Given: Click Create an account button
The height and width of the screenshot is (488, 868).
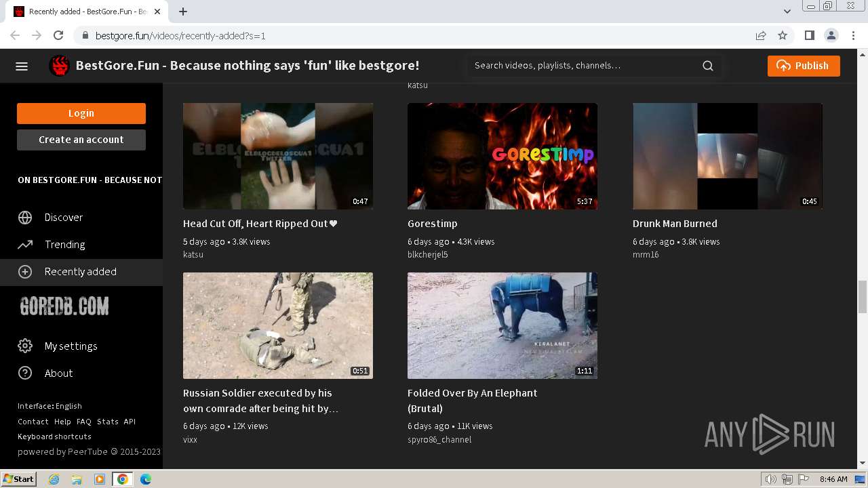Looking at the screenshot, I should (81, 140).
